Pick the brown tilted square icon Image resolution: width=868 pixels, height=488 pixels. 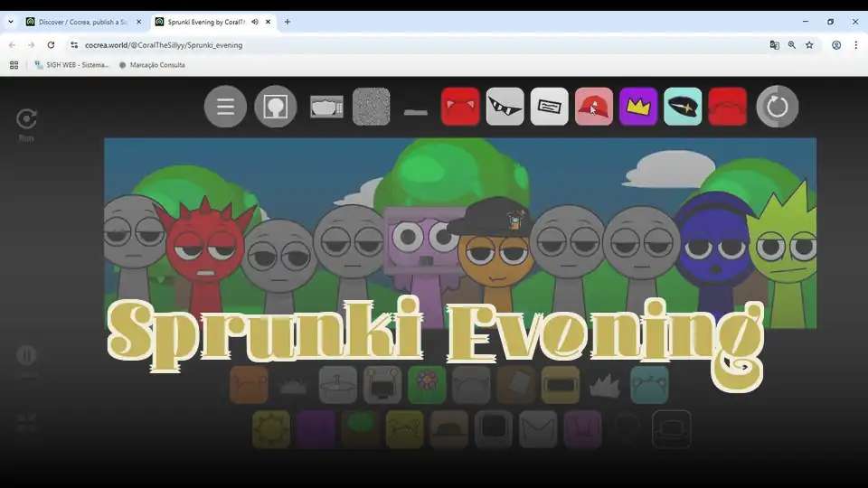516,385
